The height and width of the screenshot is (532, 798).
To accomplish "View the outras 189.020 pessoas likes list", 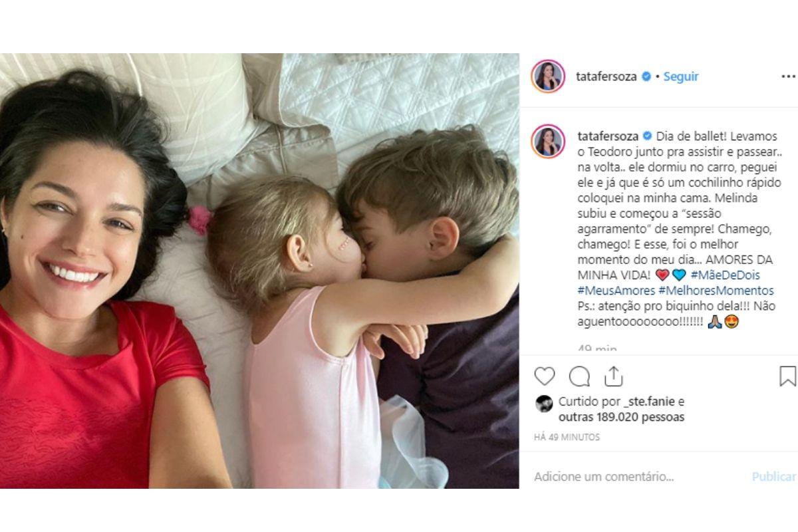I will click(x=621, y=418).
